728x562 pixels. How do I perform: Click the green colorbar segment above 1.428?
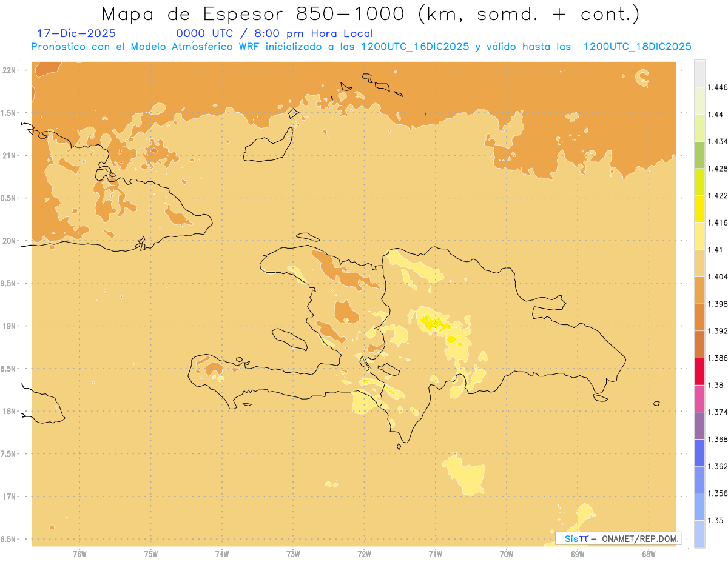click(x=699, y=155)
